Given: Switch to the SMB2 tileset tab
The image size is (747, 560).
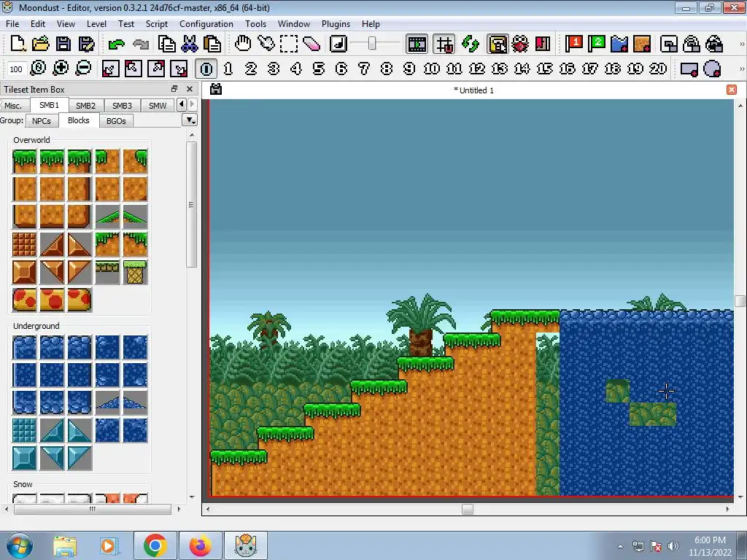Looking at the screenshot, I should (86, 106).
